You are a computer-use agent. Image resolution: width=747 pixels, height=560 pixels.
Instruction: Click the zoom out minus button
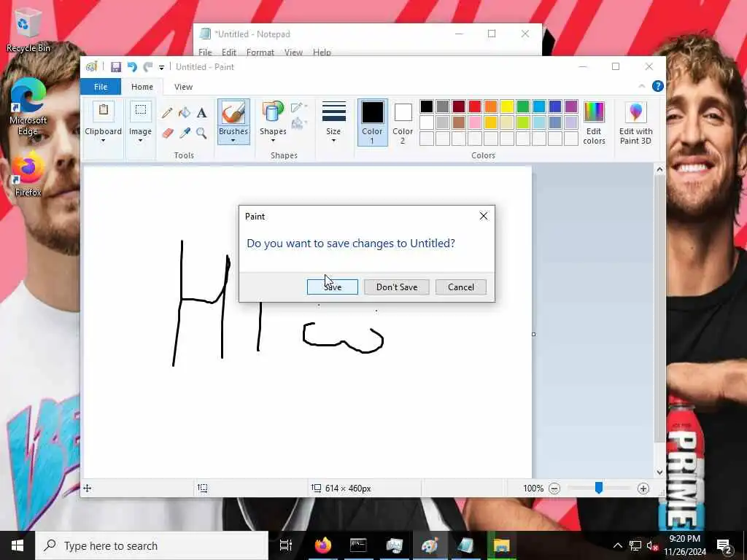554,488
